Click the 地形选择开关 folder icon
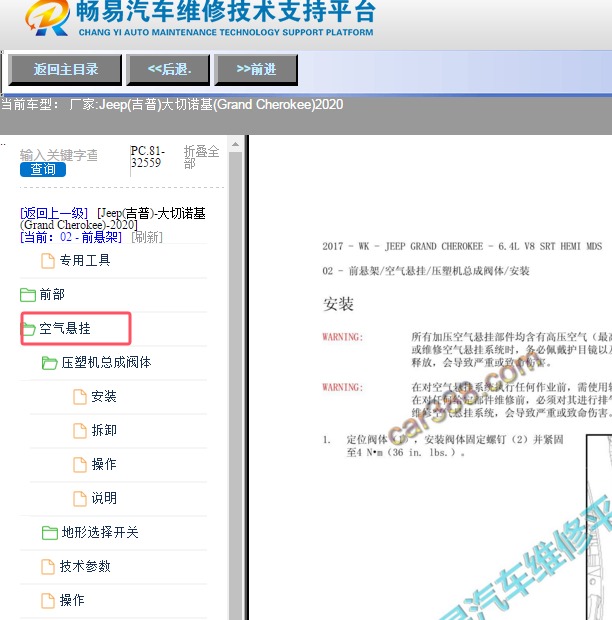612x620 pixels. click(x=49, y=533)
